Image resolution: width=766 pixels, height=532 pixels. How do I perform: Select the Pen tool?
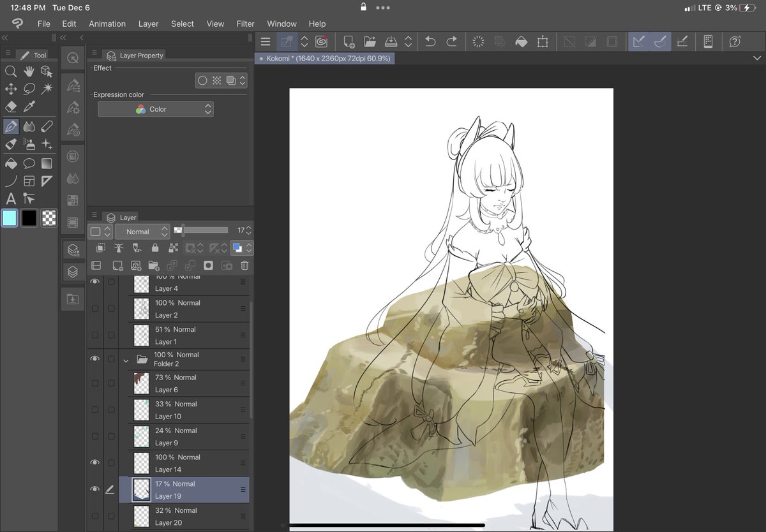(x=11, y=126)
